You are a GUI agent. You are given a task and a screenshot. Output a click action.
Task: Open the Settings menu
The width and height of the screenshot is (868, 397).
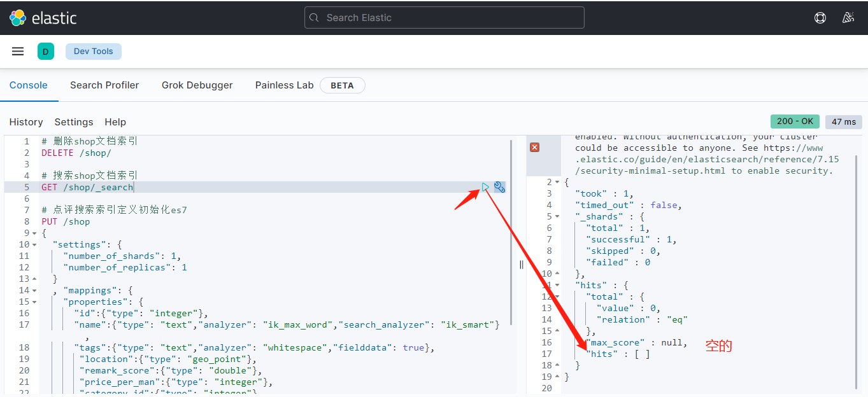point(74,122)
